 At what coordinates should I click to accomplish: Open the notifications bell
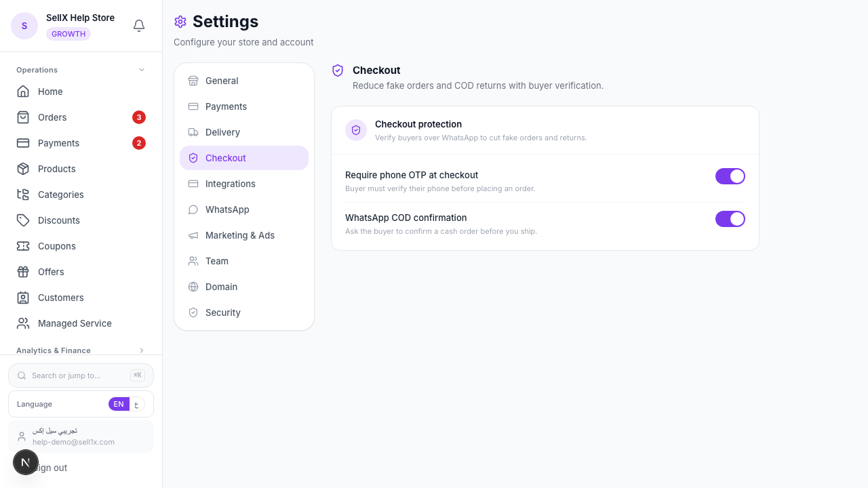[139, 26]
